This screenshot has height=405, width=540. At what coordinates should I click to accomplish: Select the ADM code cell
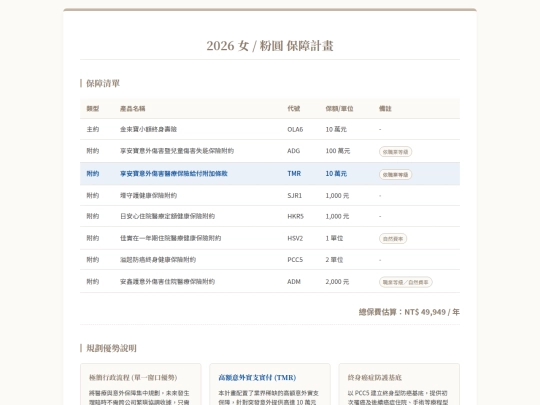tap(294, 282)
